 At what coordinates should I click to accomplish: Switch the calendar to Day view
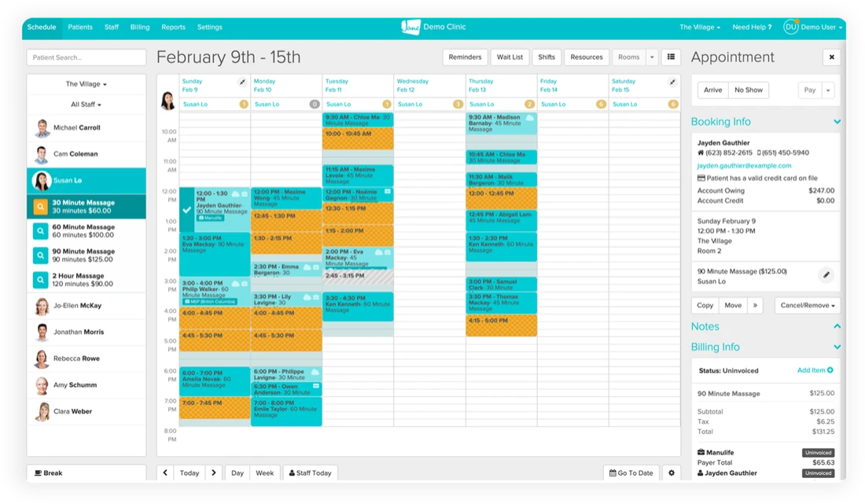tap(237, 473)
